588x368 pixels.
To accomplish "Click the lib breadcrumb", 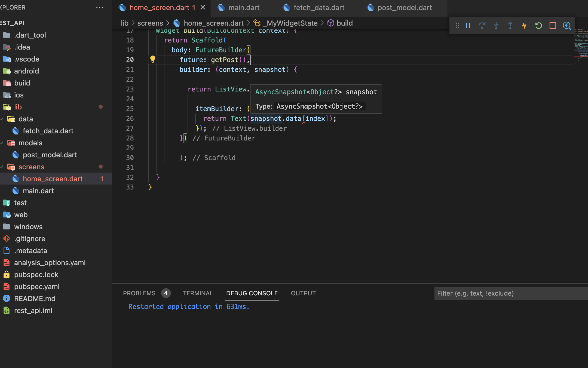I will coord(124,23).
